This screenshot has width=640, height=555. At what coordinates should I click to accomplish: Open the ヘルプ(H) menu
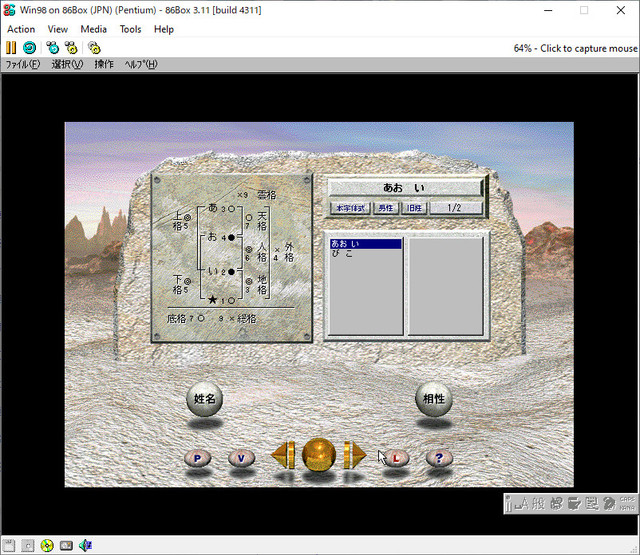pos(141,64)
